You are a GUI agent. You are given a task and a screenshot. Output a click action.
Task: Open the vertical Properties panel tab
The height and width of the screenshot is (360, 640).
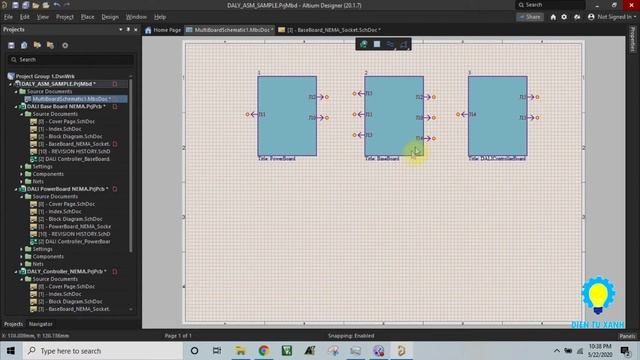point(633,39)
